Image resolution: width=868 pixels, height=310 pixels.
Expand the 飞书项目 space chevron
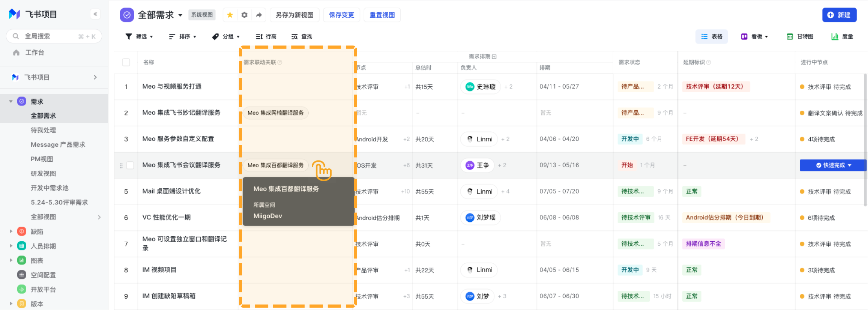pyautogui.click(x=95, y=77)
